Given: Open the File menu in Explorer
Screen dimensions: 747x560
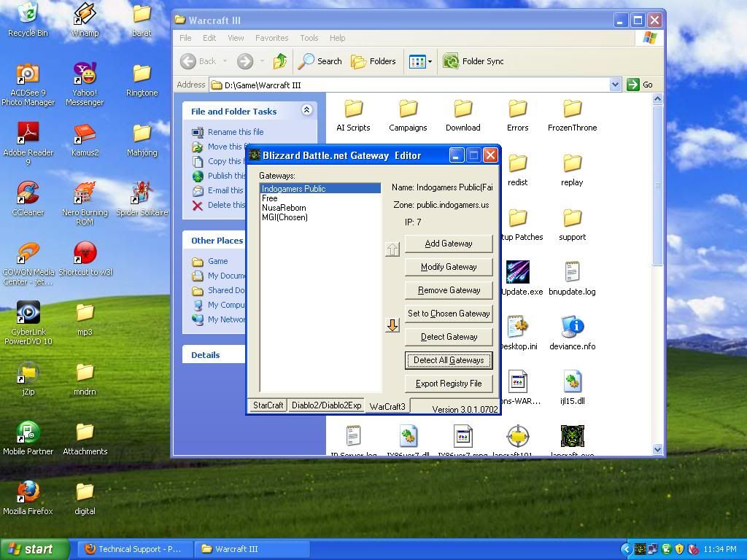Looking at the screenshot, I should point(185,38).
